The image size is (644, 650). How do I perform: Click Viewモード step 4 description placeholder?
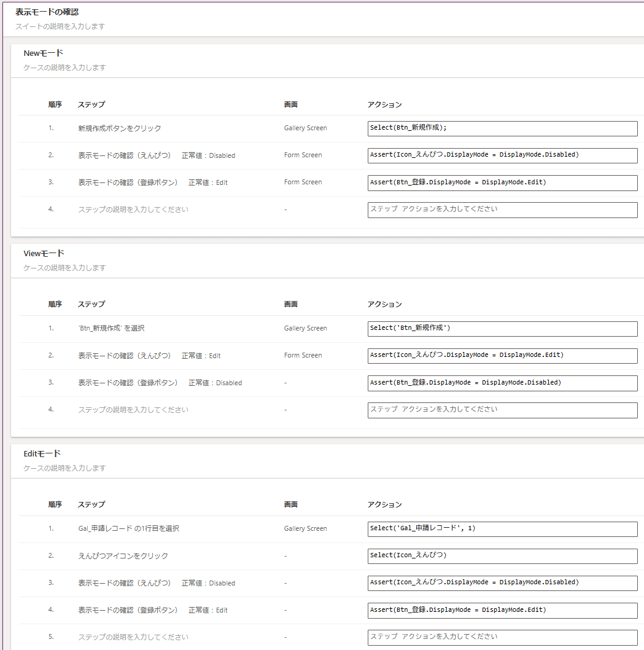tap(133, 410)
